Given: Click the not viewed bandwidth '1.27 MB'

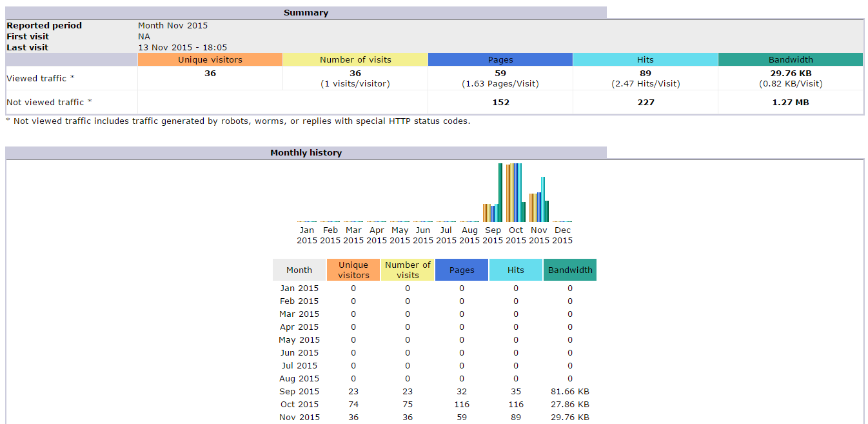Looking at the screenshot, I should click(x=791, y=102).
